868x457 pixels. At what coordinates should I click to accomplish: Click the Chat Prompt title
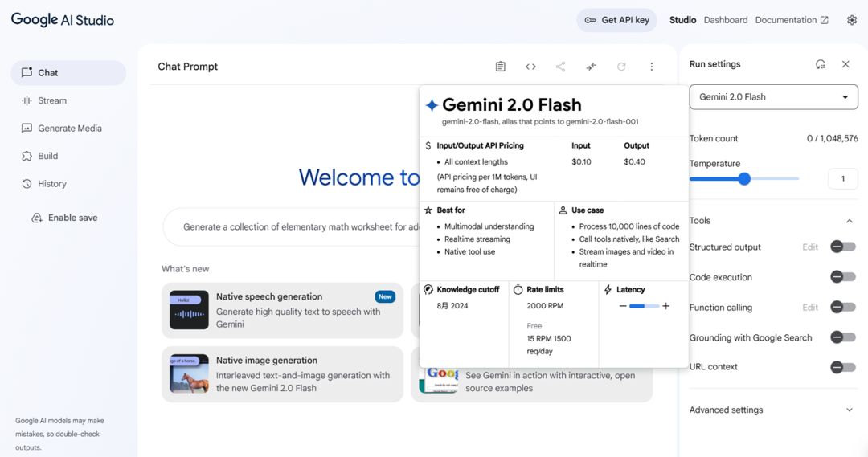[187, 67]
